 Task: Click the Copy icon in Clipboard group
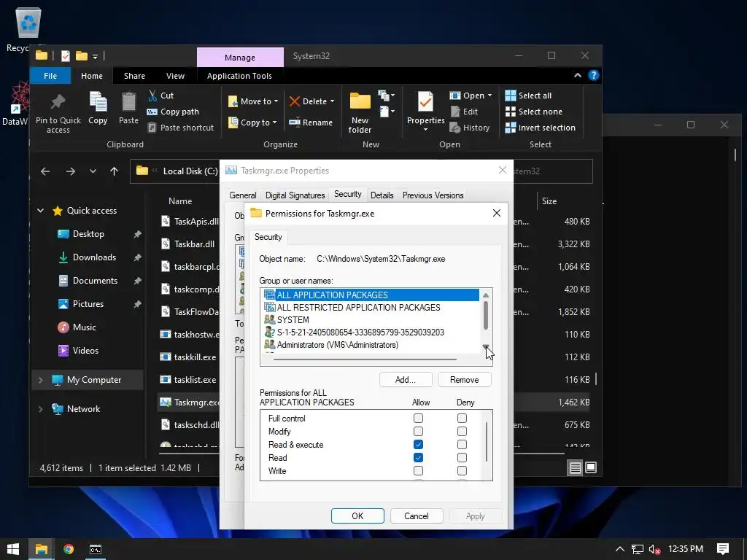(x=98, y=102)
